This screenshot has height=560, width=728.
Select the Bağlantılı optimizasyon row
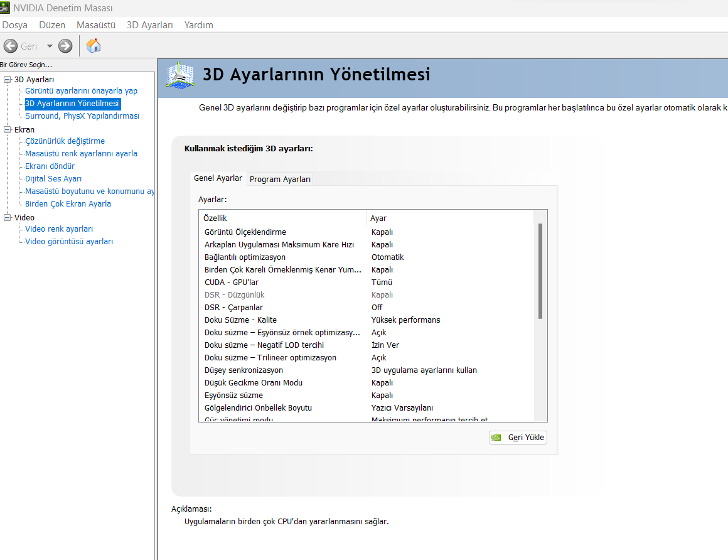click(x=367, y=257)
